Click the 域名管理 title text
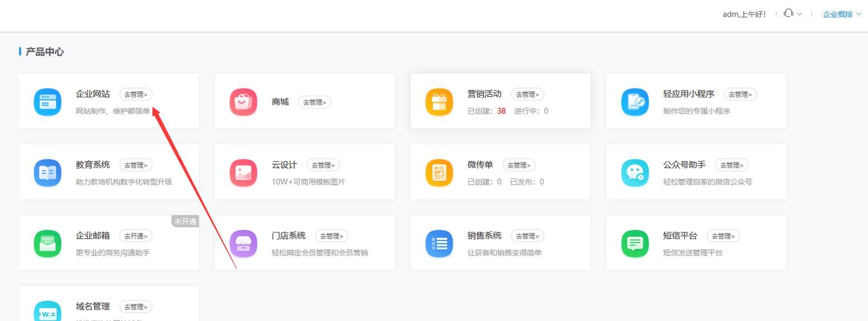 pyautogui.click(x=92, y=306)
